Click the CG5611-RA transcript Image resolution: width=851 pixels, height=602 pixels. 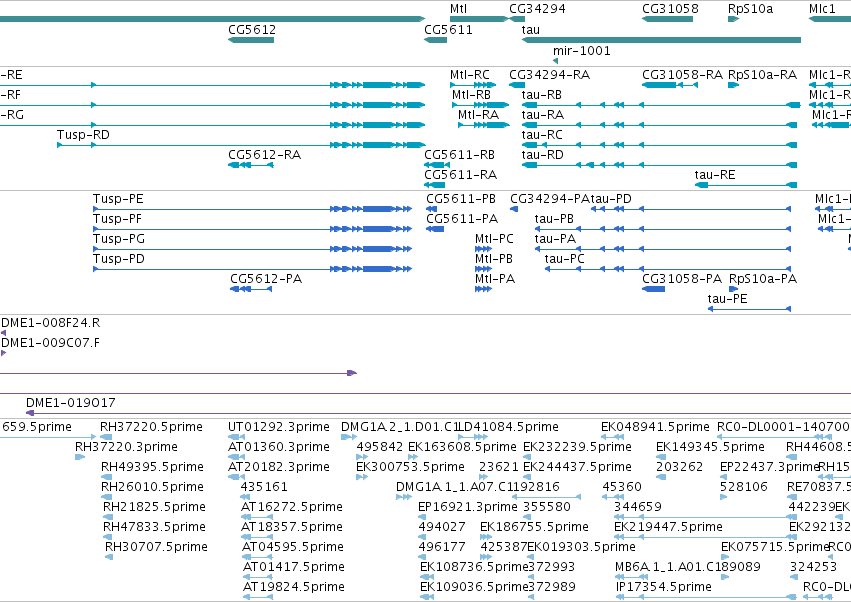click(x=435, y=185)
